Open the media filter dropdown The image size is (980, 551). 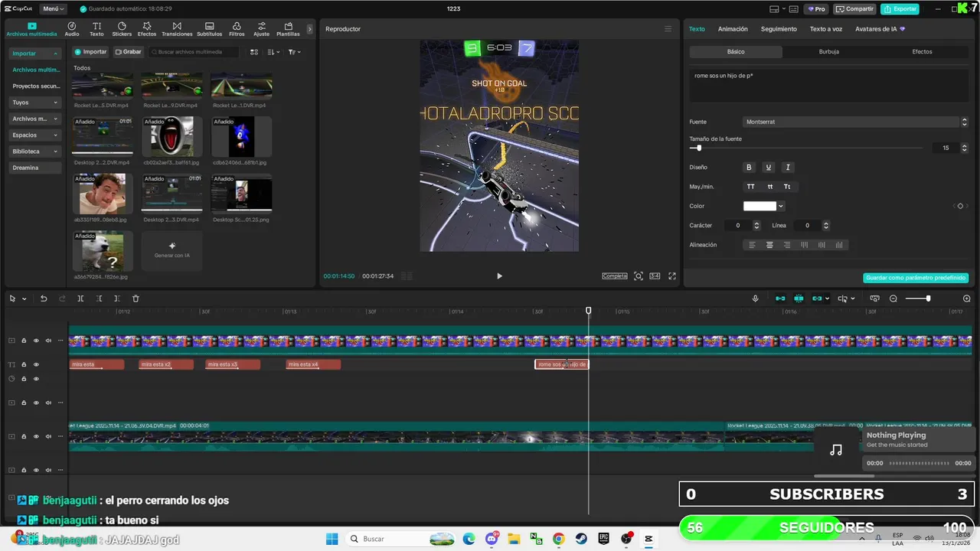[294, 52]
